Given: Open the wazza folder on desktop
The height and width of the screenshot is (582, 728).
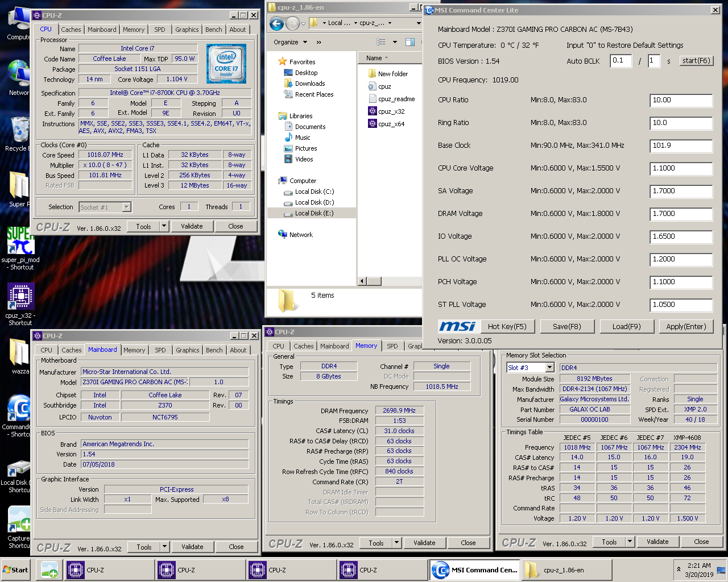Looking at the screenshot, I should click(19, 356).
